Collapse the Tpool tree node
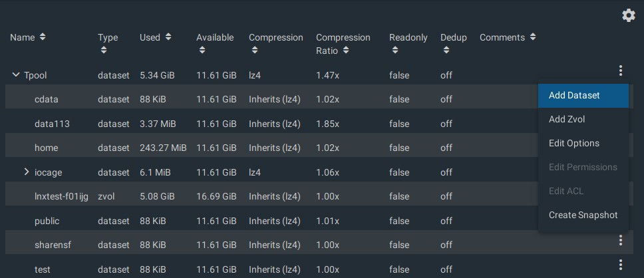This screenshot has height=278, width=644. [16, 75]
